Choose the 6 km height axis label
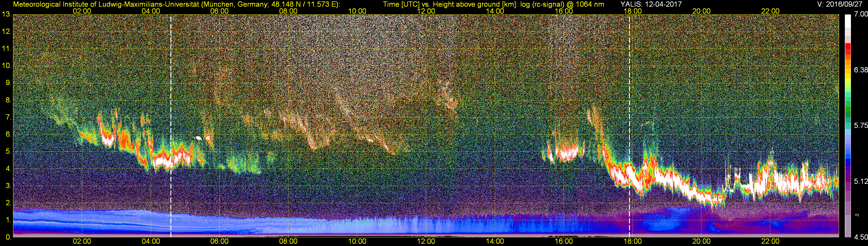The image size is (868, 246). point(8,135)
